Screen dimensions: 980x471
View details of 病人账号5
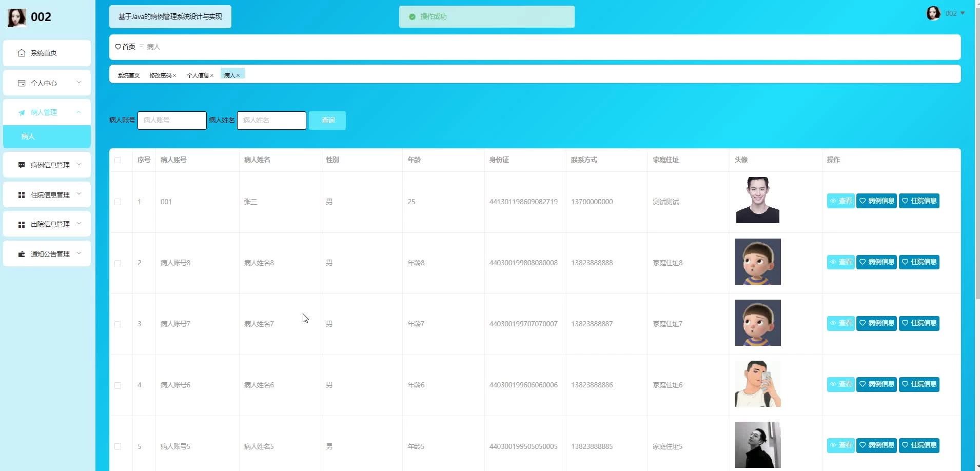[x=840, y=445]
